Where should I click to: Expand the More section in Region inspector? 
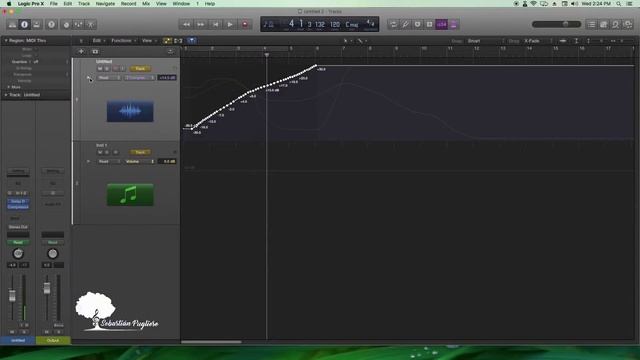9,87
